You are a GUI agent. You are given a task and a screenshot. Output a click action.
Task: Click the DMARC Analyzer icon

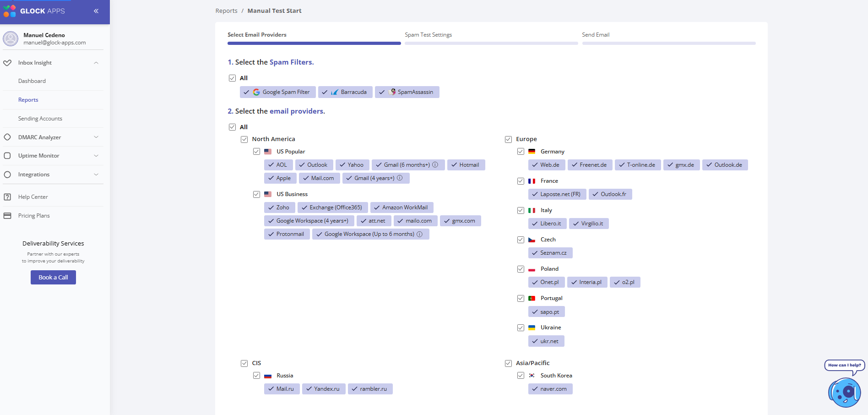[7, 137]
